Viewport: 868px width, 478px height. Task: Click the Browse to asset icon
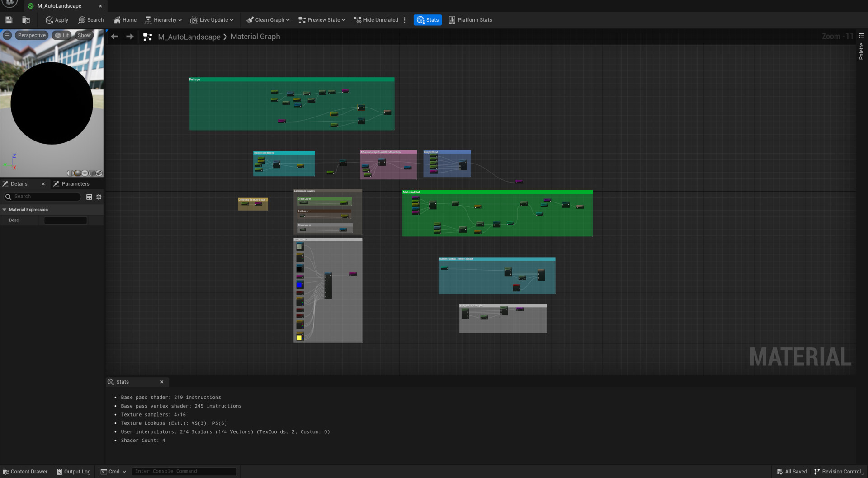[x=26, y=20]
